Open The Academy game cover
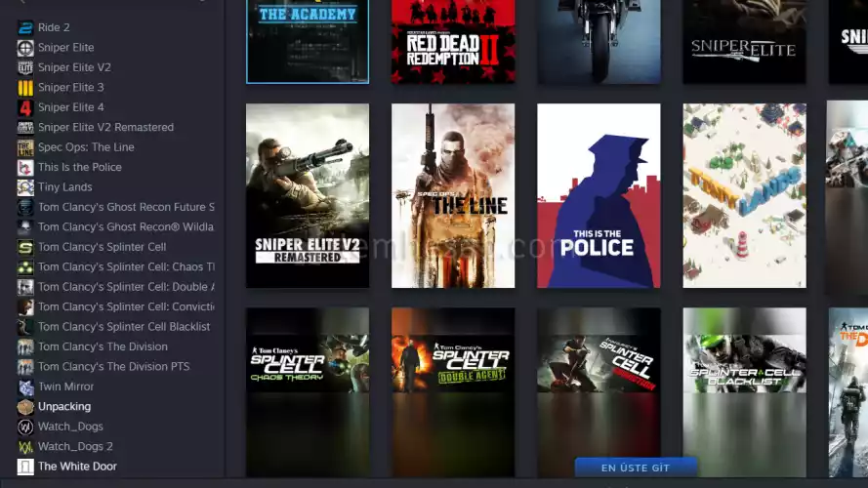 pos(308,41)
